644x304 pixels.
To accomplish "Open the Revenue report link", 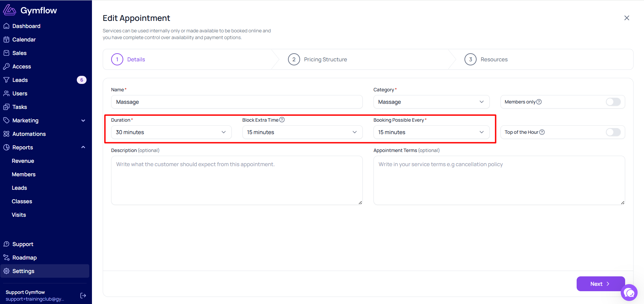I will tap(23, 161).
